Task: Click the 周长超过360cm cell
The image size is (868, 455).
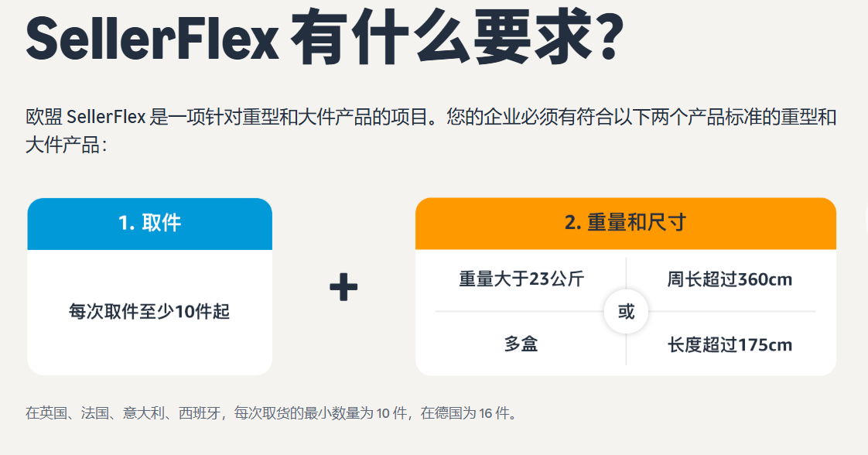Action: pyautogui.click(x=730, y=279)
